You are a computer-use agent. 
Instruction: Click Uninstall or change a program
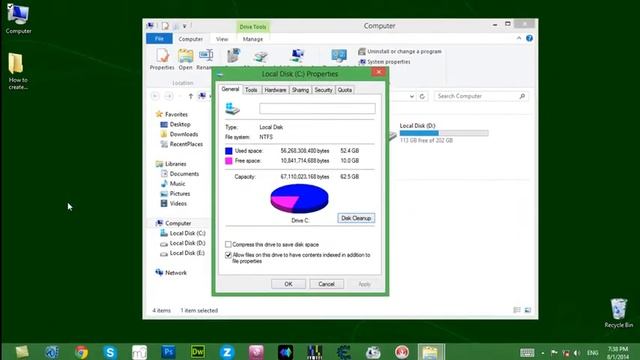[x=400, y=51]
